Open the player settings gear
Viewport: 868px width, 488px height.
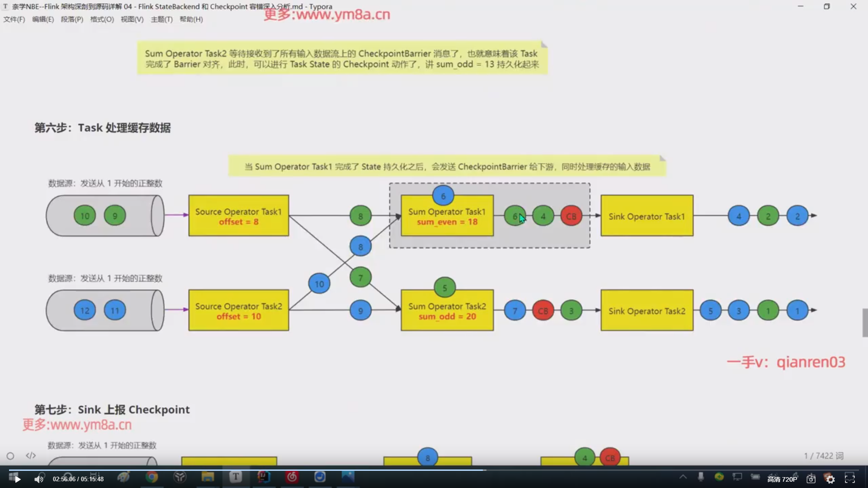pyautogui.click(x=830, y=479)
